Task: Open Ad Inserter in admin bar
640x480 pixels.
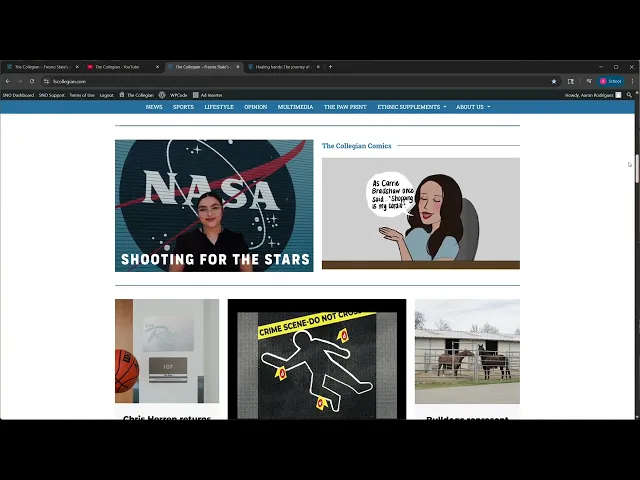Action: (x=208, y=95)
